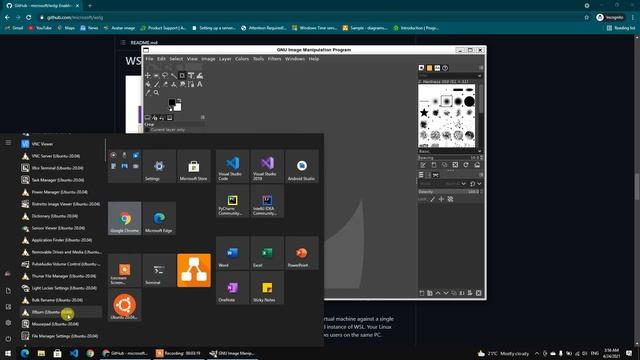Select the star shaped brush
Image resolution: width=640 pixels, height=360 pixels.
coord(424,113)
